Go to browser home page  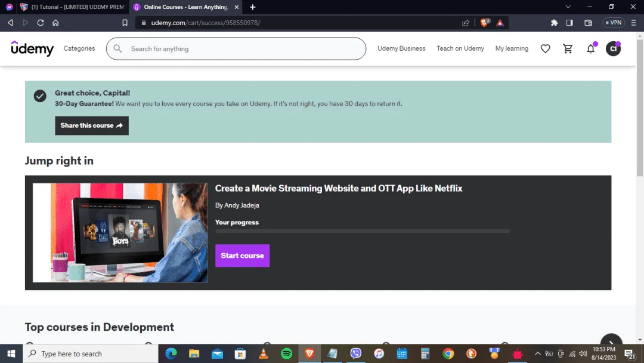pyautogui.click(x=55, y=23)
